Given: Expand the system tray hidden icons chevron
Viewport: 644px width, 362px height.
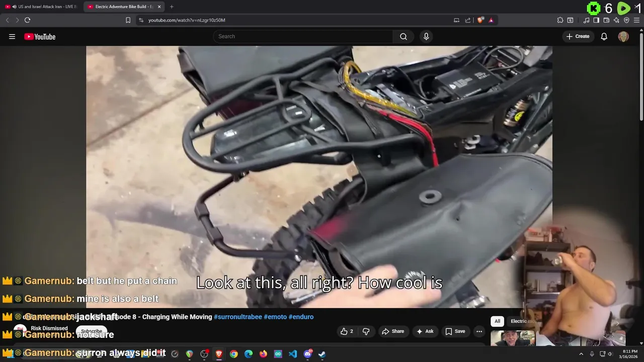Looking at the screenshot, I should 581,354.
